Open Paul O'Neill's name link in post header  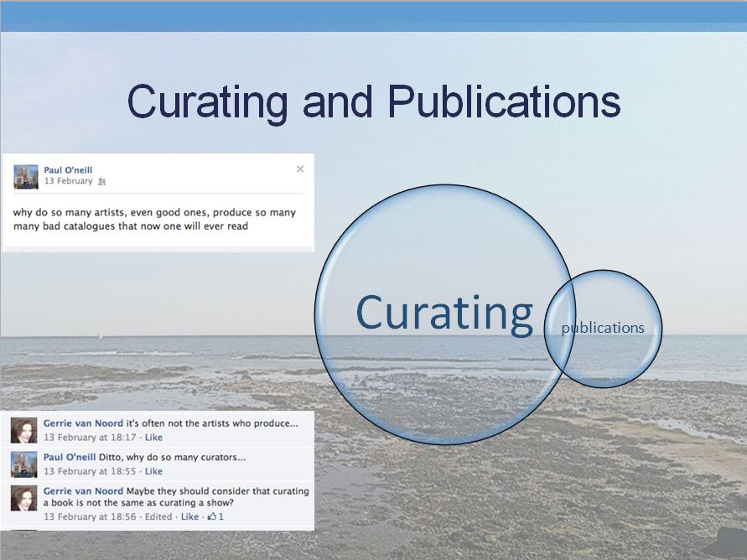click(x=68, y=170)
